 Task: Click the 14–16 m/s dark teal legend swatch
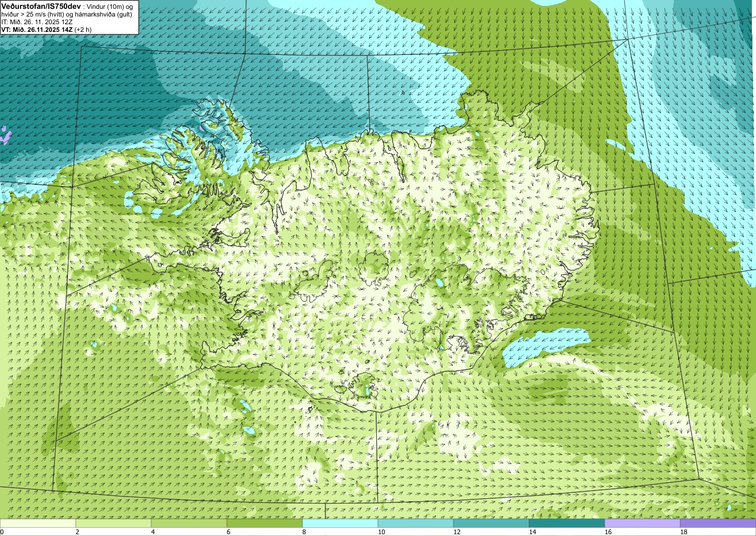click(x=567, y=523)
